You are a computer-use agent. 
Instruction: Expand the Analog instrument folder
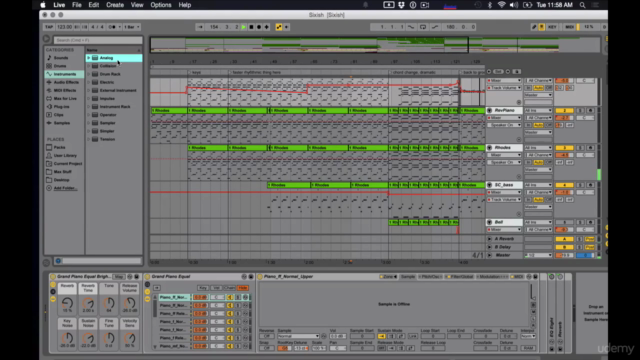tap(89, 58)
